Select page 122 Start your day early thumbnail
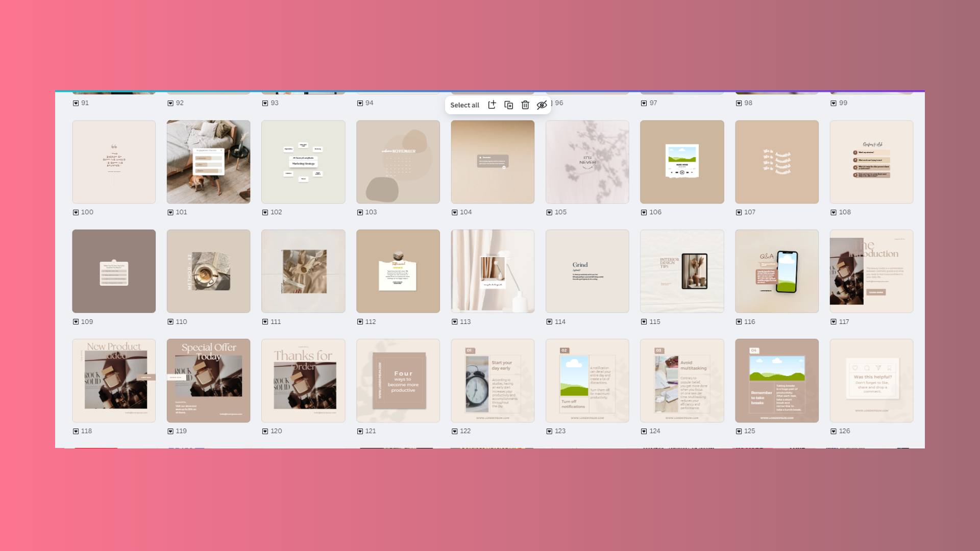This screenshot has height=551, width=980. coord(493,381)
